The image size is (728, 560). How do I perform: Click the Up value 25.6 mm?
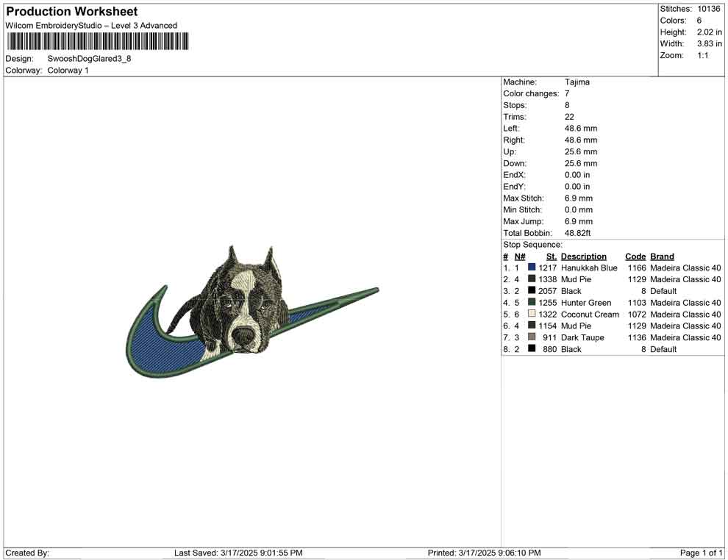[x=581, y=151]
